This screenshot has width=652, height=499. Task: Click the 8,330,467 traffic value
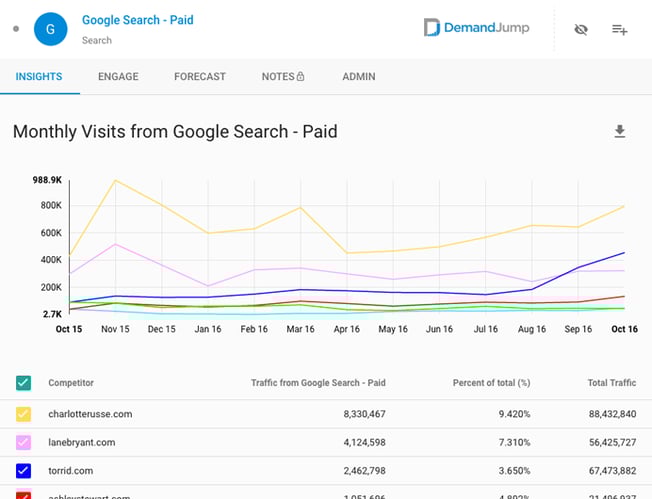pyautogui.click(x=365, y=414)
